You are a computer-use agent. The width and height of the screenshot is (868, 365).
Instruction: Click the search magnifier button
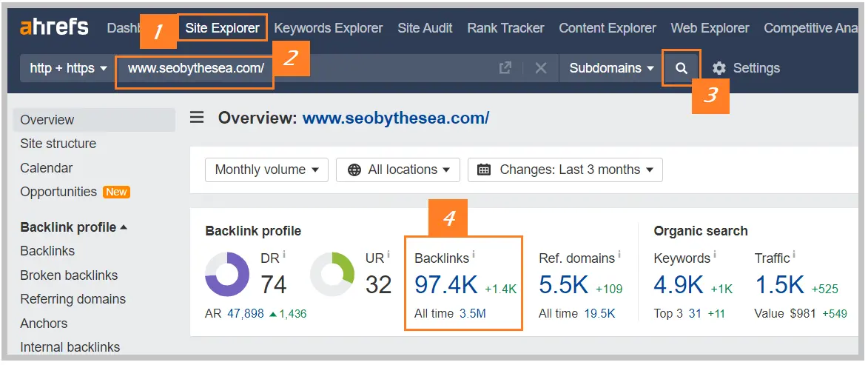pos(682,68)
